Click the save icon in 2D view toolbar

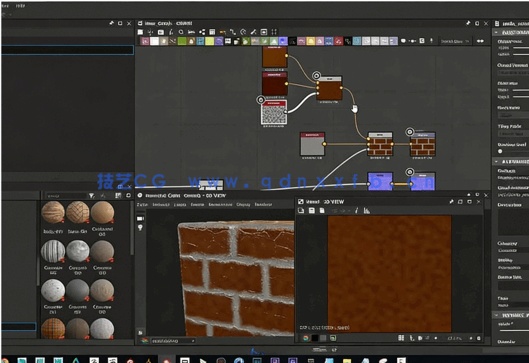[x=312, y=211]
